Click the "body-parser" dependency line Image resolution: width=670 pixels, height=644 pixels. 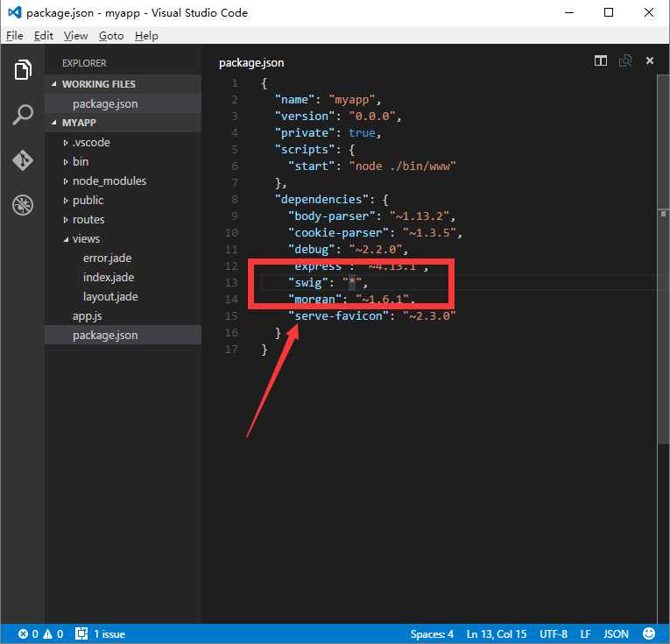tap(371, 216)
